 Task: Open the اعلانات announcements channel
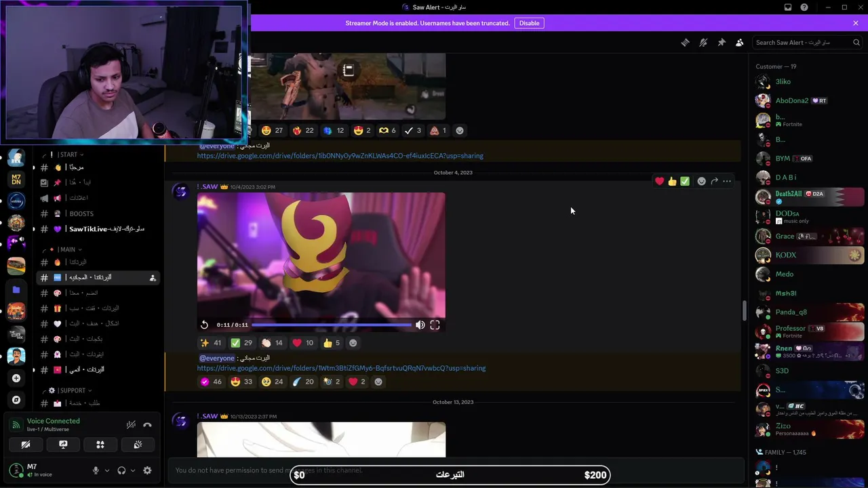click(98, 198)
